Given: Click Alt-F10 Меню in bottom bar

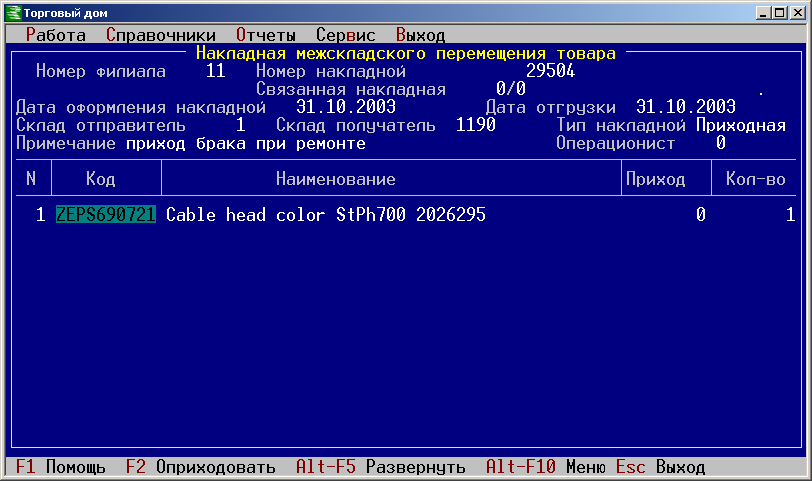Looking at the screenshot, I should coord(546,467).
